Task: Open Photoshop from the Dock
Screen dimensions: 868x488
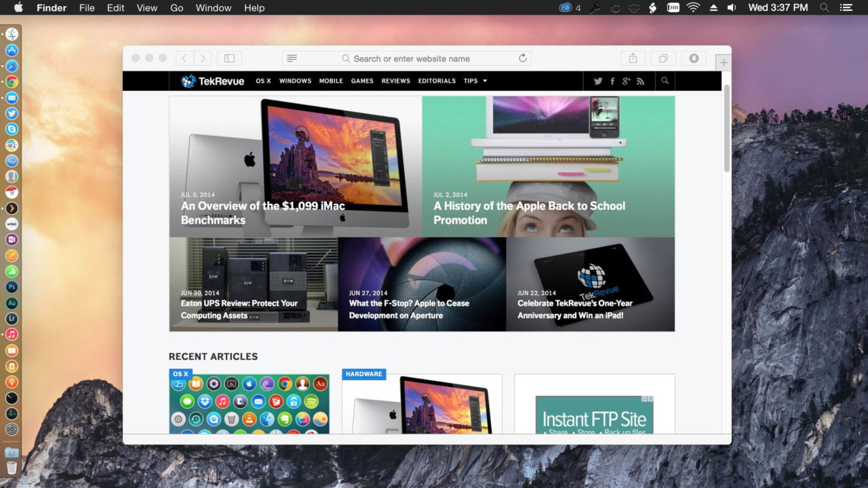Action: point(12,287)
